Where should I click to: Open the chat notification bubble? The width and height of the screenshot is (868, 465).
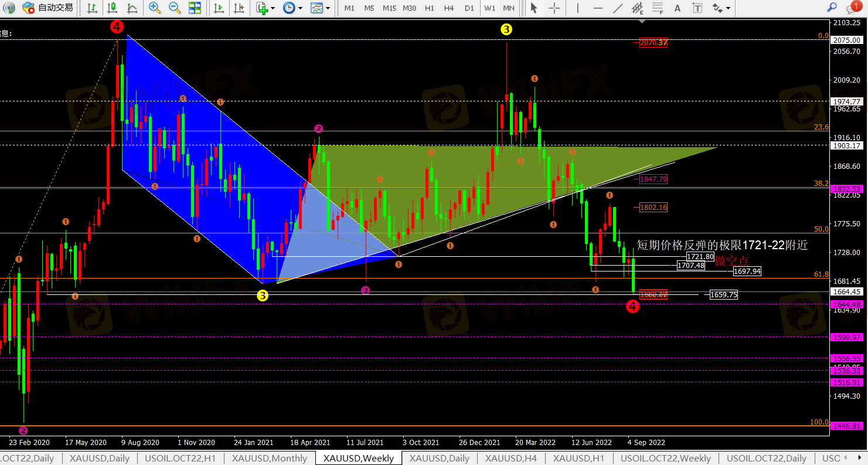(x=853, y=8)
